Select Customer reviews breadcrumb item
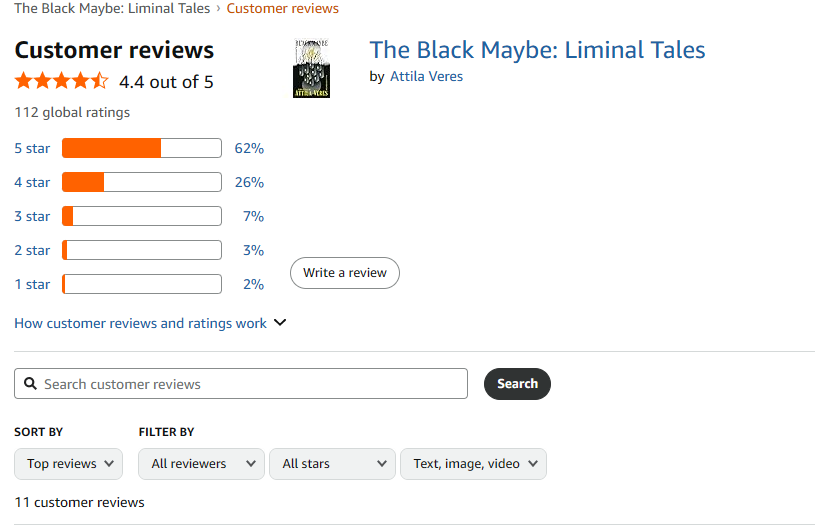The image size is (815, 531). (x=283, y=8)
